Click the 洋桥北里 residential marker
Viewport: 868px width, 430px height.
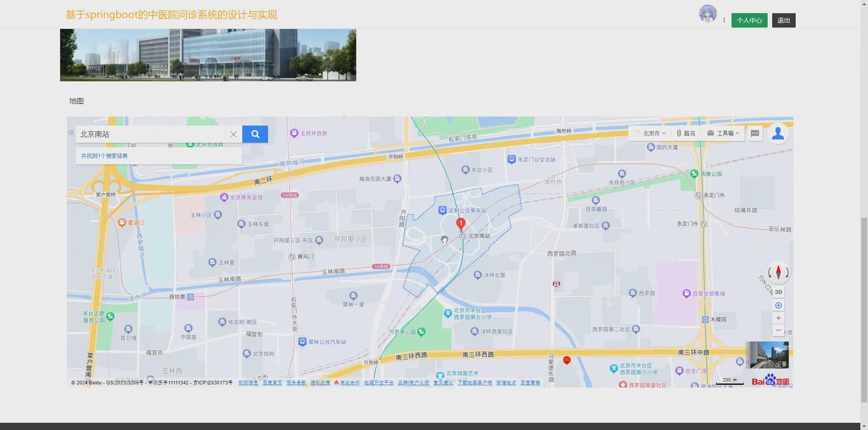point(478,275)
